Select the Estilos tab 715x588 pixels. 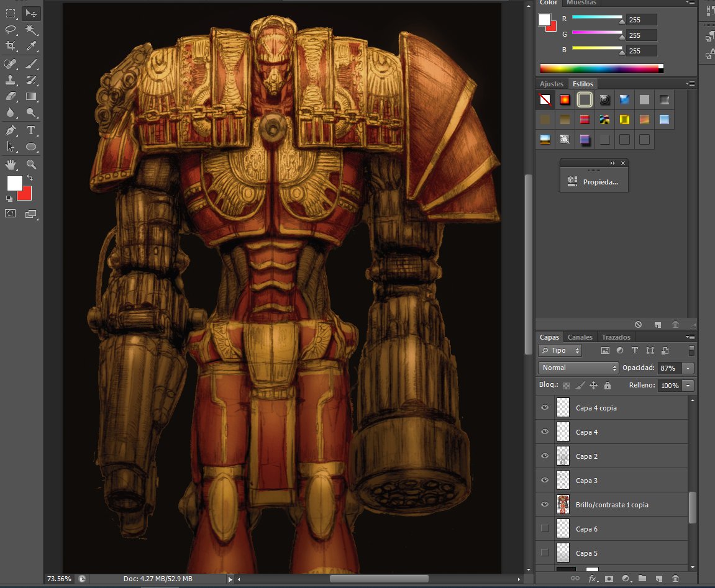click(x=583, y=84)
